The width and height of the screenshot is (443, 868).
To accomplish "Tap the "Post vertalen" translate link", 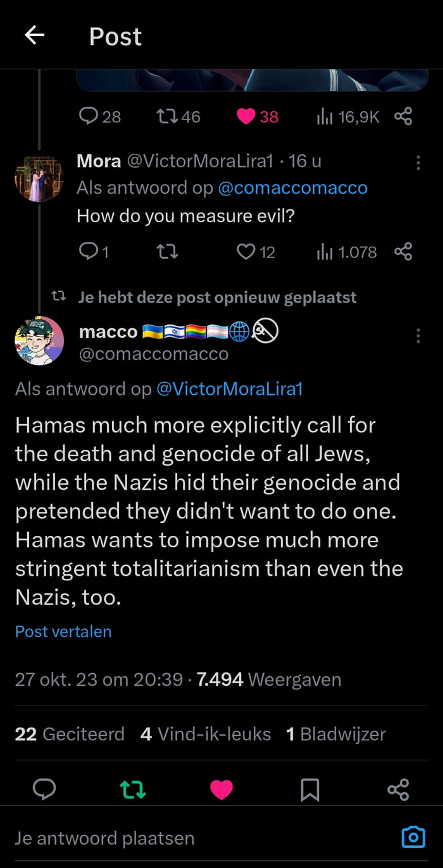I will point(63,631).
